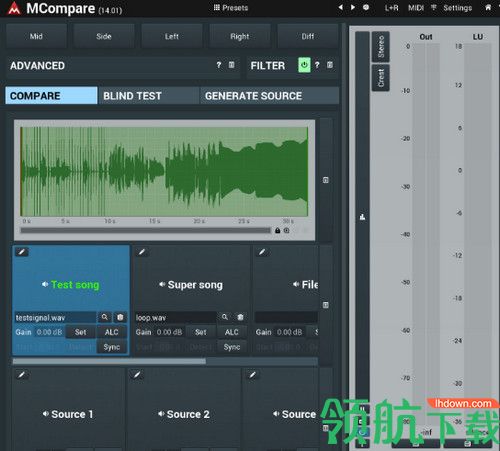Toggle the Crest meter button
The height and width of the screenshot is (451, 500).
tap(381, 78)
